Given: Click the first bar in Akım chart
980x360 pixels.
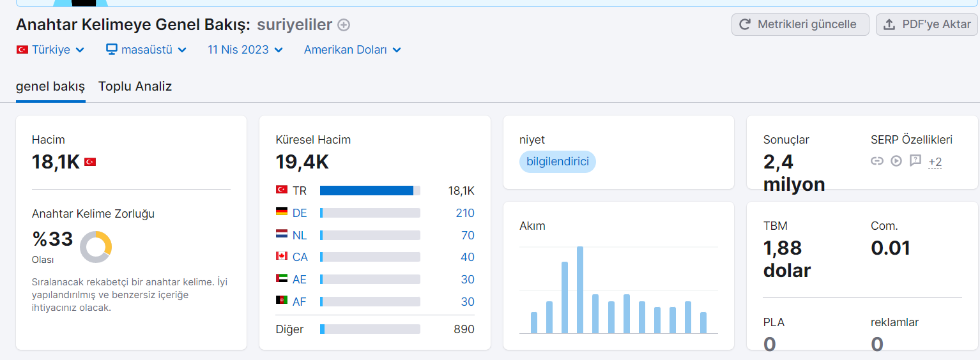Looking at the screenshot, I should point(534,323).
